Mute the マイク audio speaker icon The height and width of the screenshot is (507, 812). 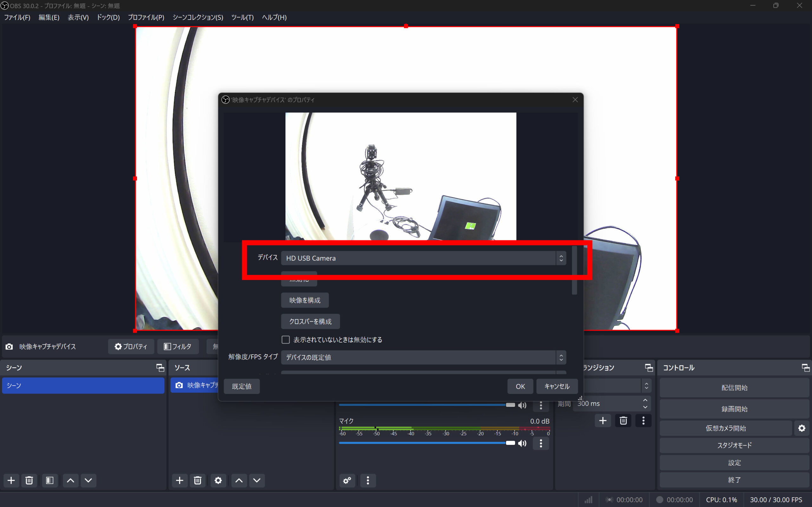[522, 443]
